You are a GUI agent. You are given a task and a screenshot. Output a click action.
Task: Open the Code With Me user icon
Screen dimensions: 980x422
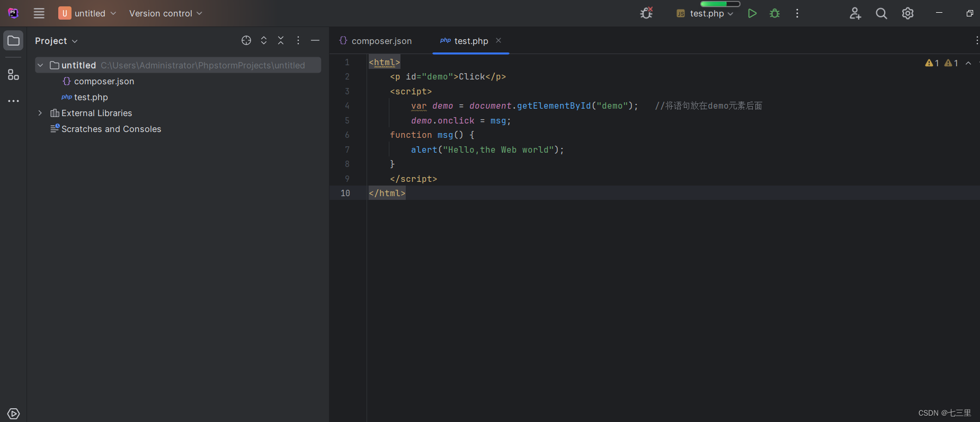coord(855,13)
